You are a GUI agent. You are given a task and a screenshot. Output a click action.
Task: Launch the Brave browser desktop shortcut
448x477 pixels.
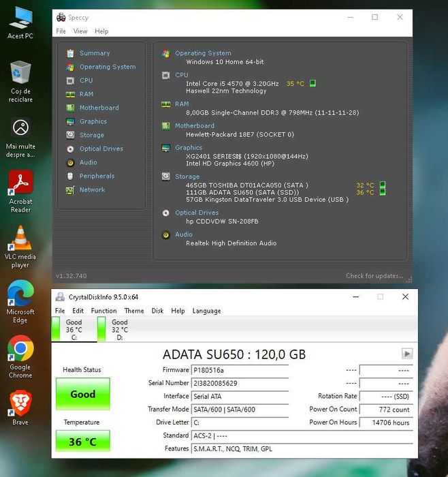pyautogui.click(x=20, y=407)
